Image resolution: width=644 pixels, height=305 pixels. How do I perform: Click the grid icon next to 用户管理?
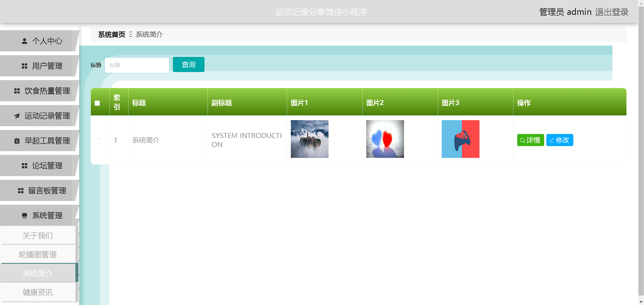pyautogui.click(x=24, y=66)
